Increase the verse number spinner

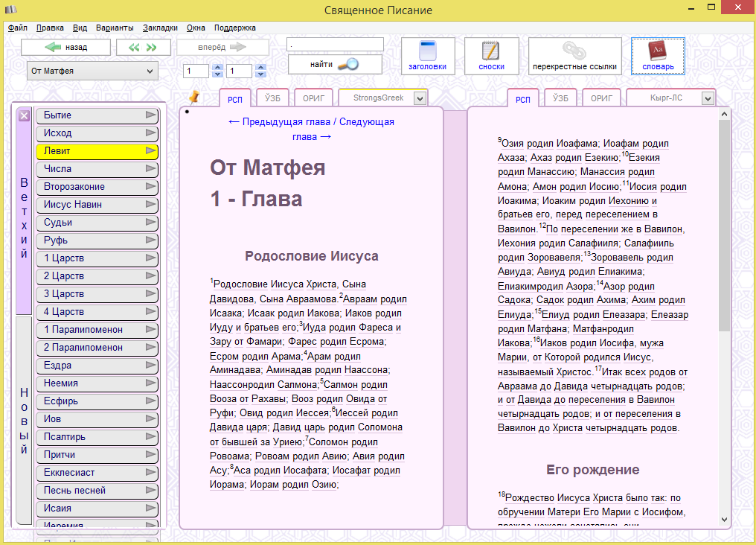click(261, 68)
